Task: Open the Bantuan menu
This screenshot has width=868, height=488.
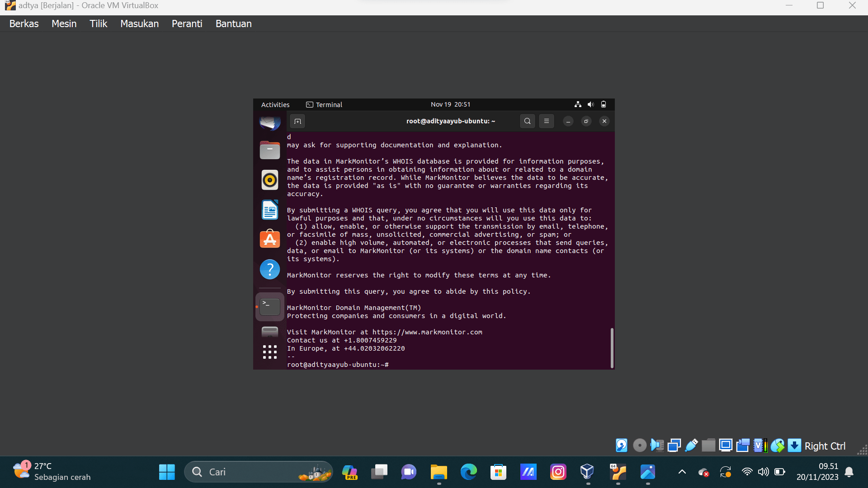Action: tap(233, 23)
